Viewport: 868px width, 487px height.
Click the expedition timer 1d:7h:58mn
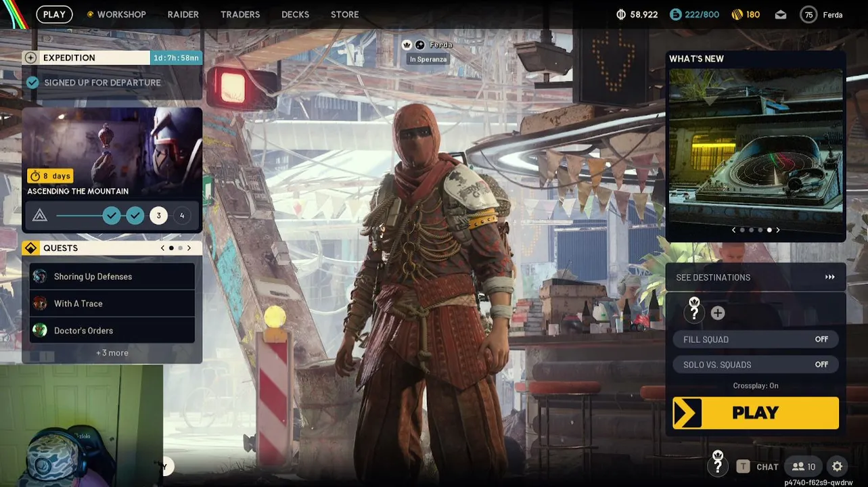tap(176, 58)
